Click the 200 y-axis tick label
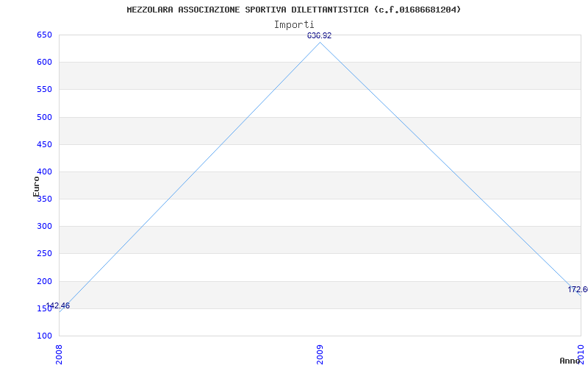The width and height of the screenshot is (588, 368). click(x=44, y=281)
